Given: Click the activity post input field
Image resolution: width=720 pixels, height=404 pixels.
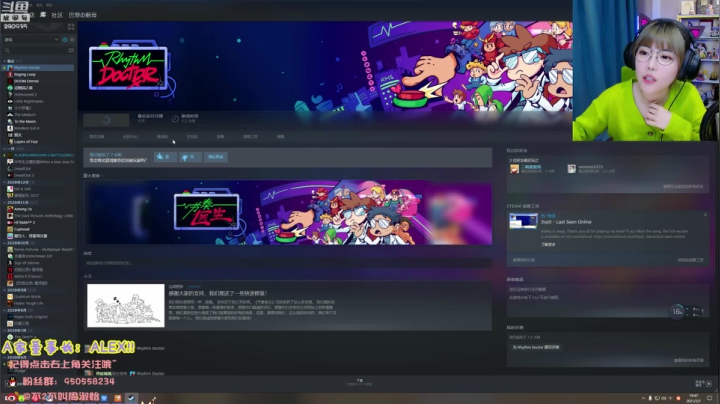Looking at the screenshot, I should coord(287,263).
